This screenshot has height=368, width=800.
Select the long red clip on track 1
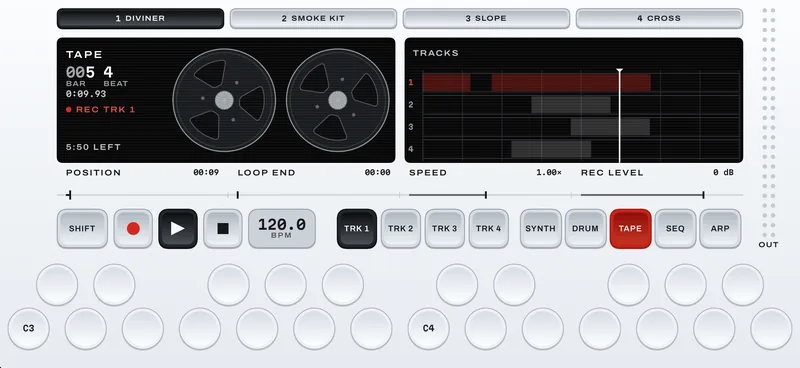[571, 83]
